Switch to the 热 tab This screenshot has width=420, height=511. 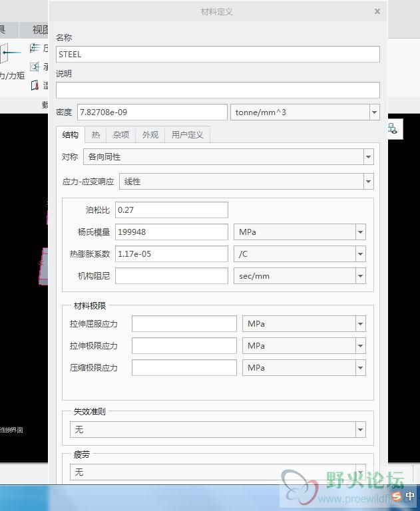(x=96, y=134)
